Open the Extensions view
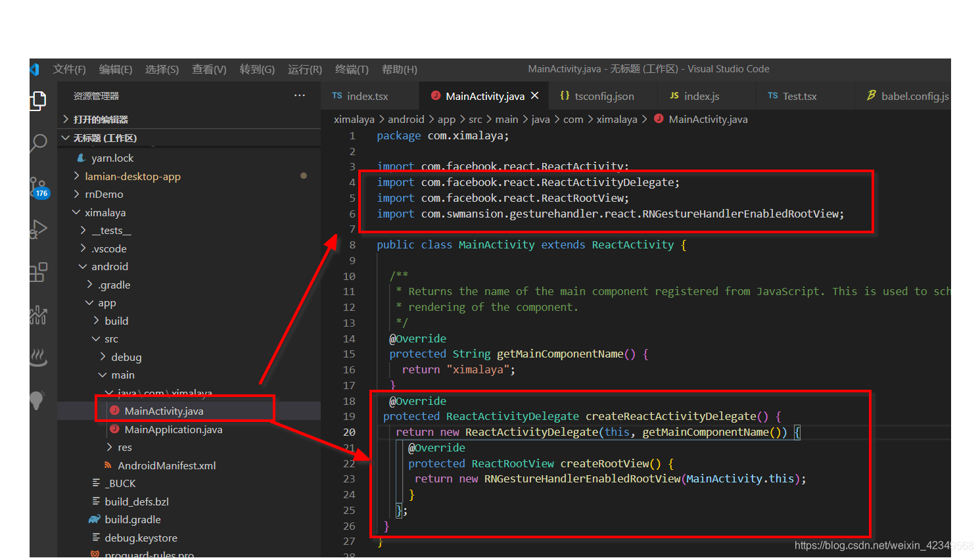 [38, 272]
